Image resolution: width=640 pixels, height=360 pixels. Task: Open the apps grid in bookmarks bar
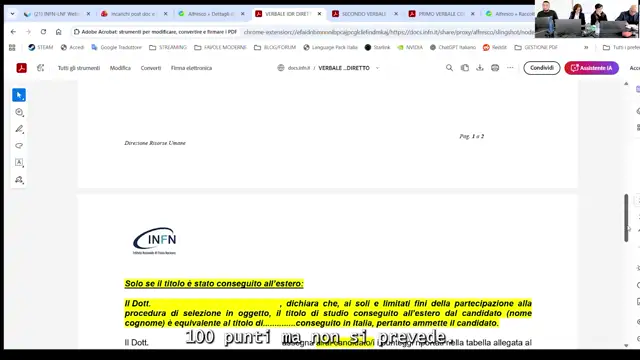(12, 47)
